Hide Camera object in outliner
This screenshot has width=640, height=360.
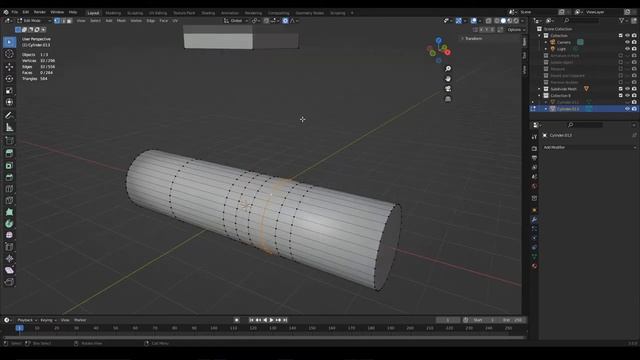point(627,42)
